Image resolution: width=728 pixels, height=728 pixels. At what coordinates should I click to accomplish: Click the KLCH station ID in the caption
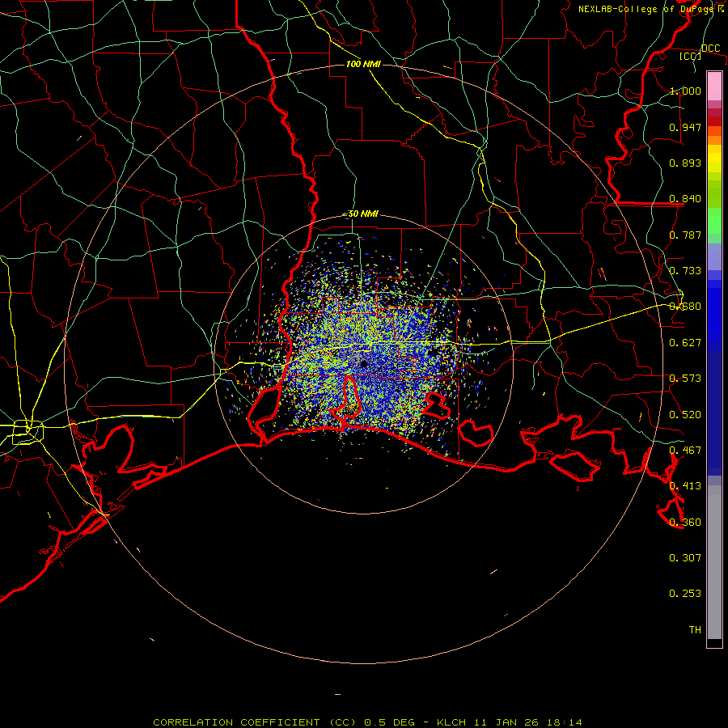click(451, 722)
